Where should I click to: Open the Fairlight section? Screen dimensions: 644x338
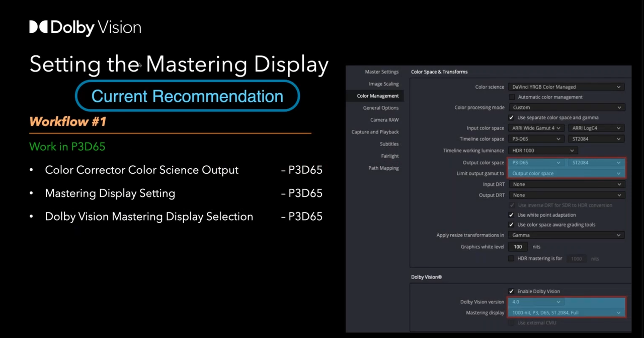tap(389, 156)
